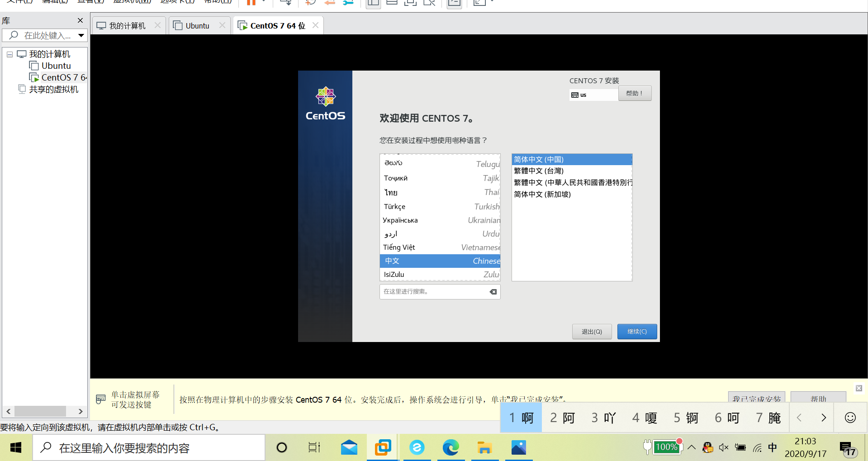The height and width of the screenshot is (461, 868).
Task: Close the 我的计算机 tab
Action: (157, 25)
